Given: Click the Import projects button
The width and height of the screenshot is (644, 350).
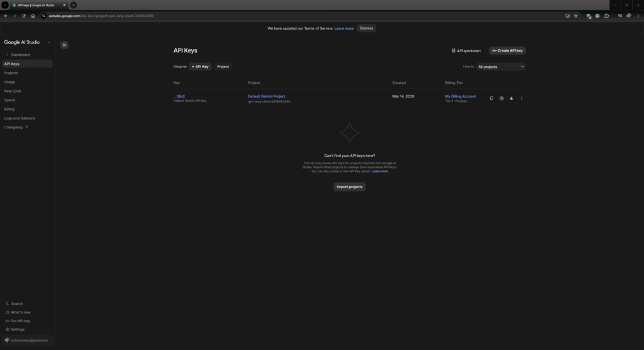Looking at the screenshot, I should click(350, 187).
